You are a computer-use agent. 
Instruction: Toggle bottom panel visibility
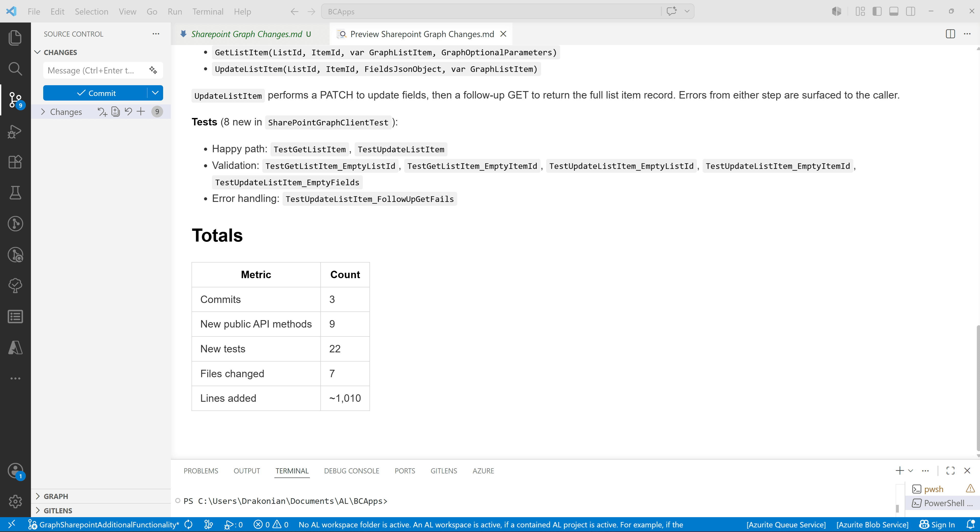pos(894,12)
